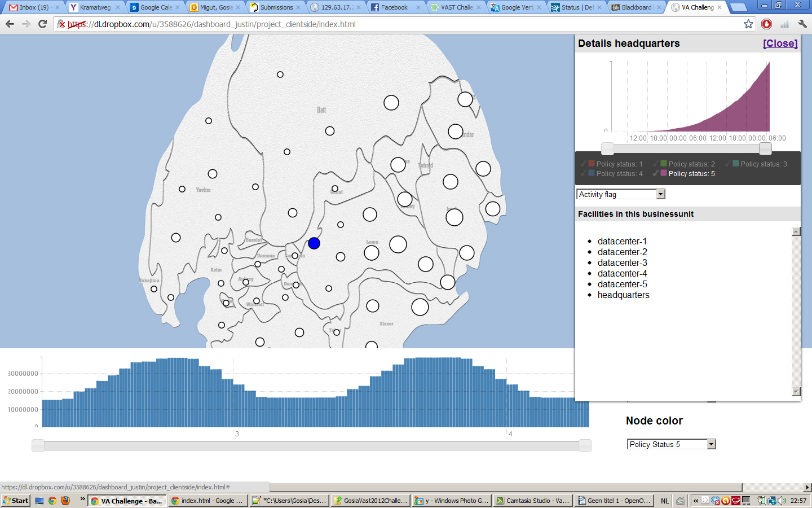Click left handle of main timeline slider
Image resolution: width=812 pixels, height=508 pixels.
[38, 445]
